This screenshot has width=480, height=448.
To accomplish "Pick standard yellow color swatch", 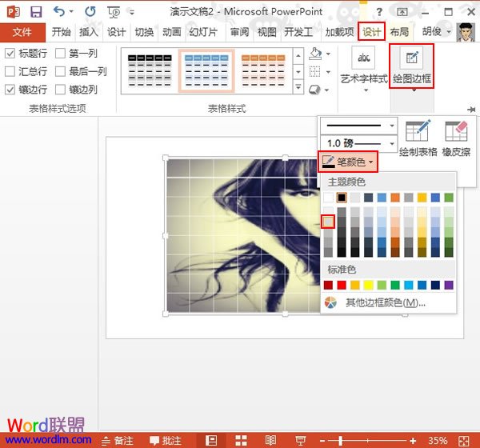I will (368, 285).
